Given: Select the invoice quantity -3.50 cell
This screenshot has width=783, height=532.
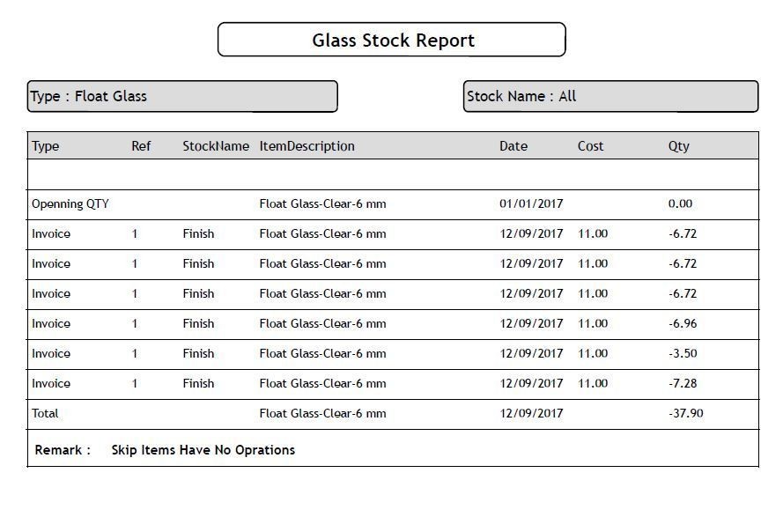Looking at the screenshot, I should point(683,354).
